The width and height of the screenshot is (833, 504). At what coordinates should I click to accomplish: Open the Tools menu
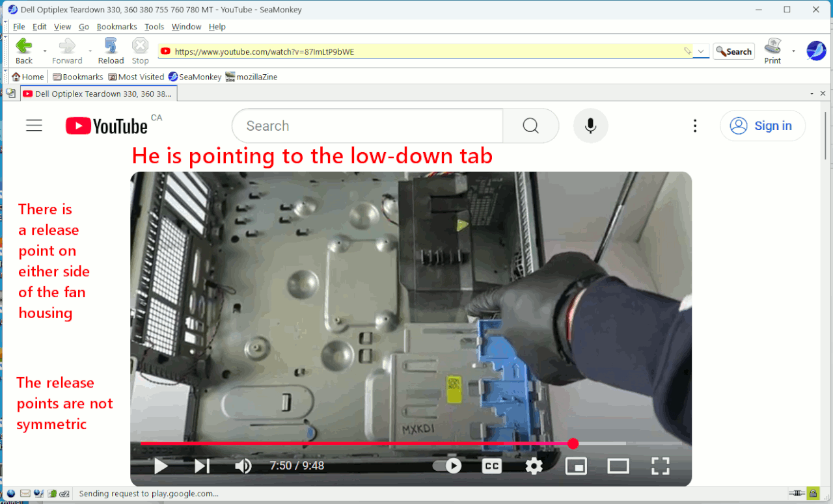pos(154,27)
